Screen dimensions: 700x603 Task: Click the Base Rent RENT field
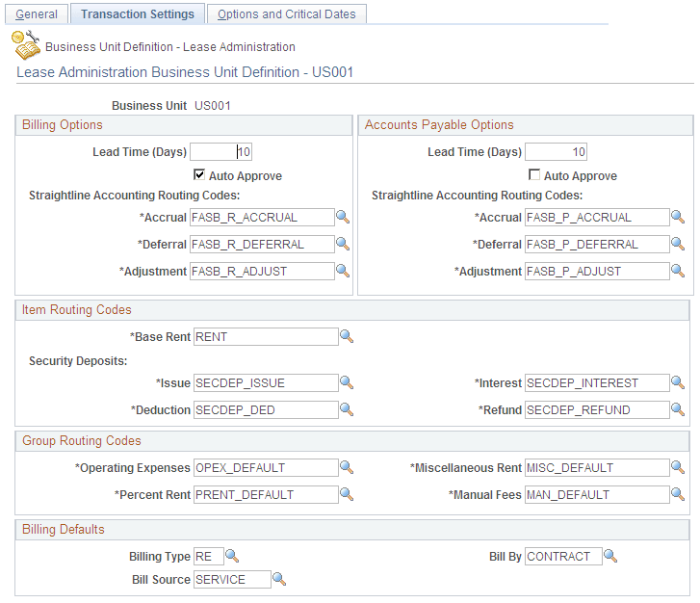[x=266, y=337]
